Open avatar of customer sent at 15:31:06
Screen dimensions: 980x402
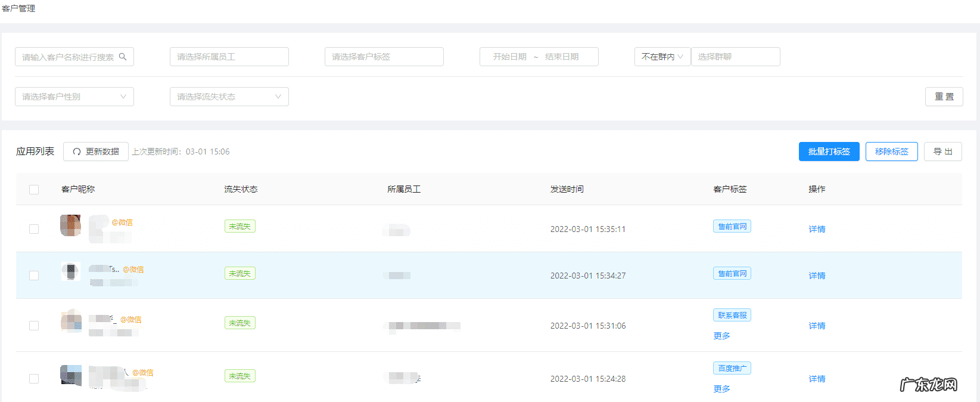click(x=71, y=321)
